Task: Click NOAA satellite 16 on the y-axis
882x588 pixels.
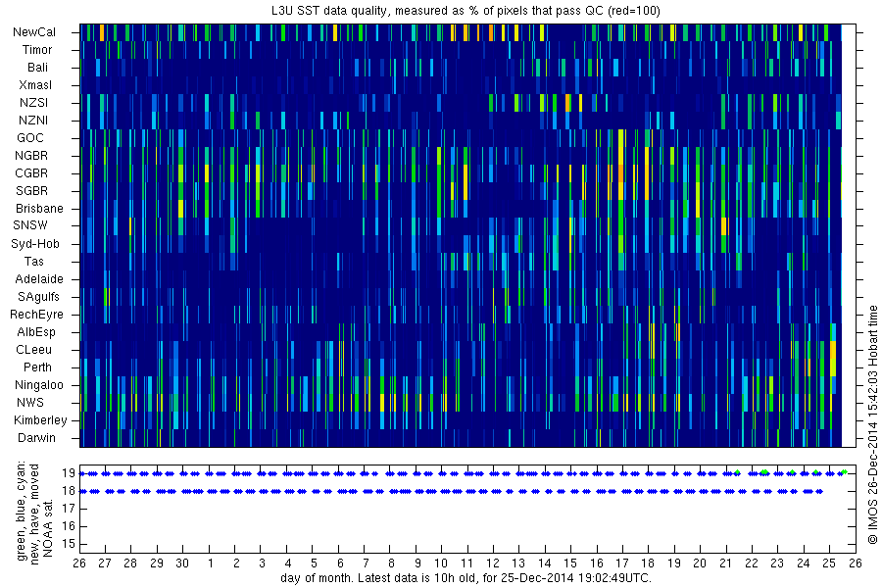Action: [x=69, y=526]
